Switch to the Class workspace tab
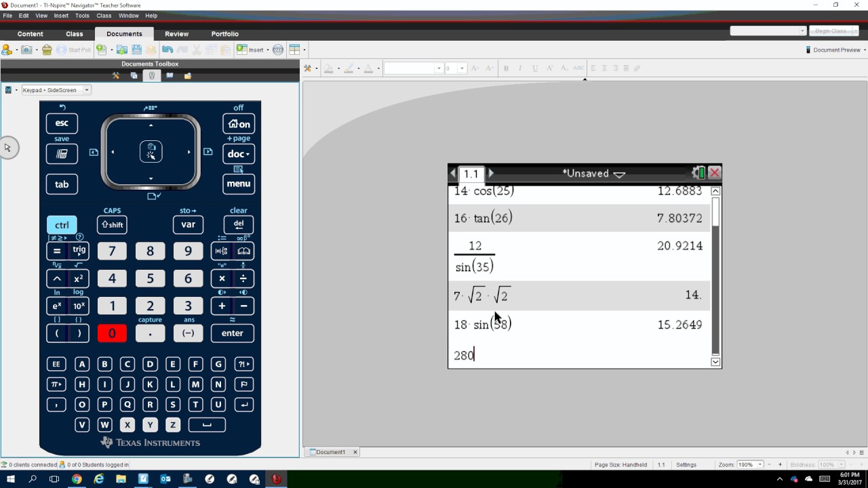The height and width of the screenshot is (488, 868). coord(75,34)
